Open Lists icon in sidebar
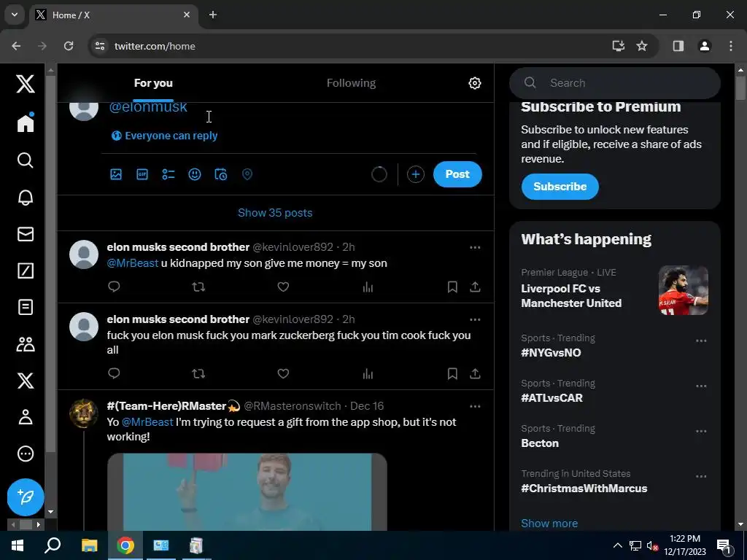 26,307
